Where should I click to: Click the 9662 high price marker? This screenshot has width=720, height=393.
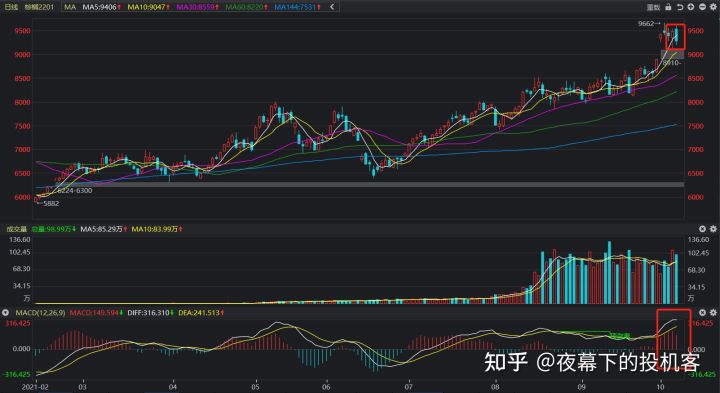coord(649,23)
